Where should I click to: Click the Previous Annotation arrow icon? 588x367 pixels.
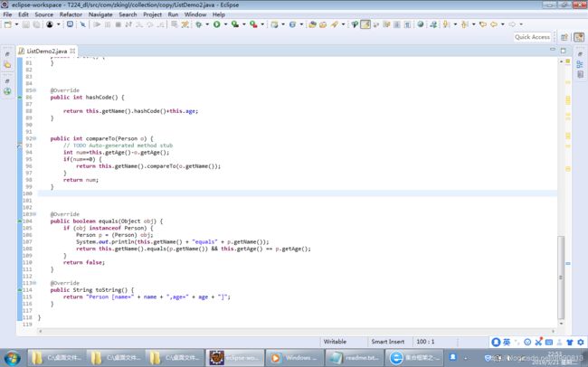(465, 24)
